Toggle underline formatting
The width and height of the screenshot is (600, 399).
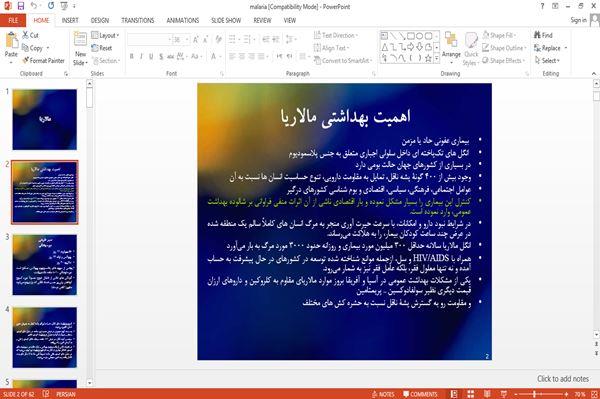(151, 57)
